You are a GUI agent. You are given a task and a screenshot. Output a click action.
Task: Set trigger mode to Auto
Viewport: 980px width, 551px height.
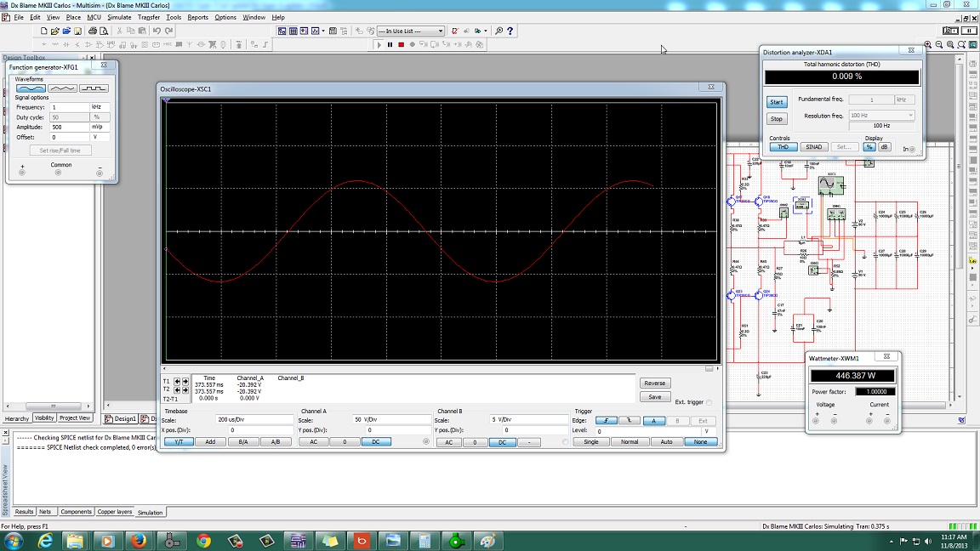(666, 441)
